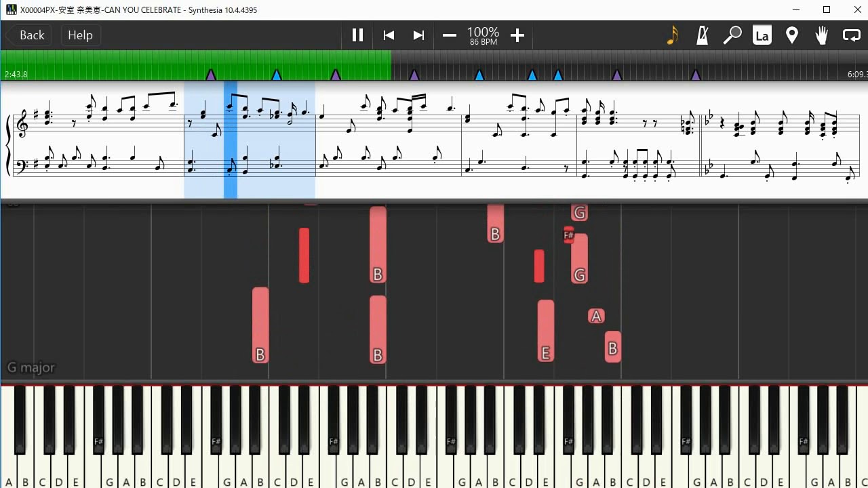Click the highlighted current beat in sheet
This screenshot has width=868, height=488.
231,140
